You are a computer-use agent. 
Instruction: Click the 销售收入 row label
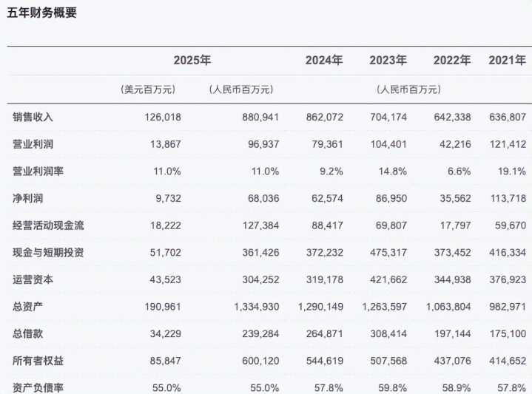click(33, 117)
